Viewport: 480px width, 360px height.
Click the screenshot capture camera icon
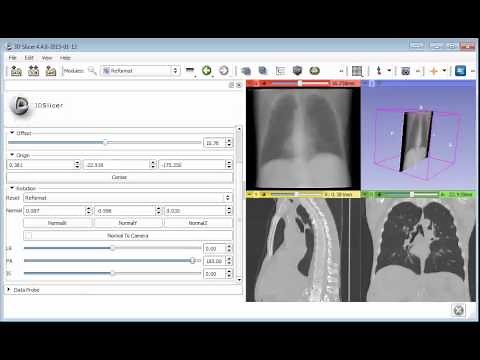(405, 71)
